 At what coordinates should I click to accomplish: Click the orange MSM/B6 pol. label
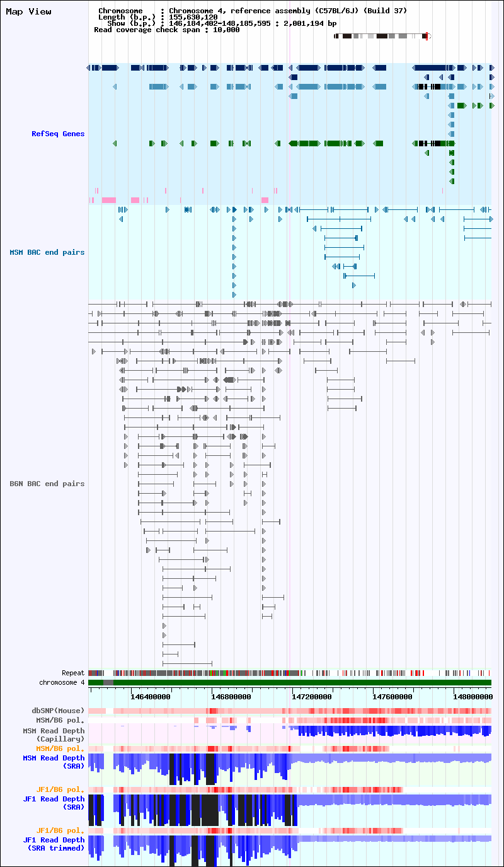(x=60, y=748)
